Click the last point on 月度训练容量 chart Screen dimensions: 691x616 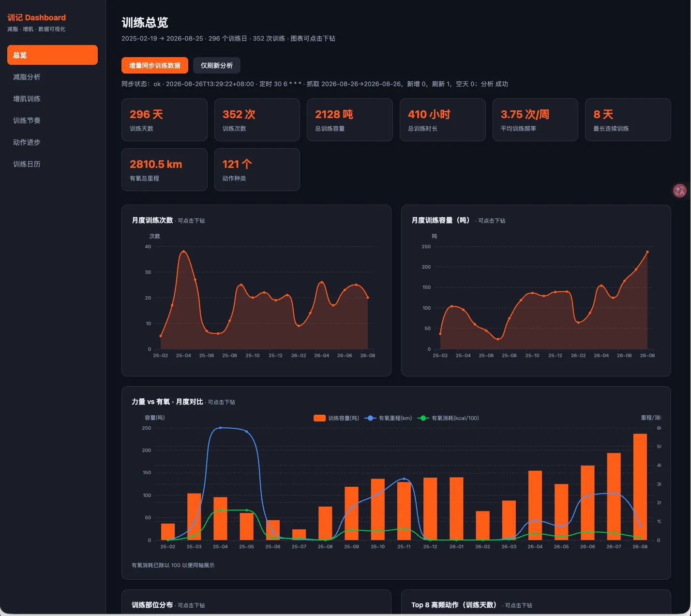click(647, 252)
